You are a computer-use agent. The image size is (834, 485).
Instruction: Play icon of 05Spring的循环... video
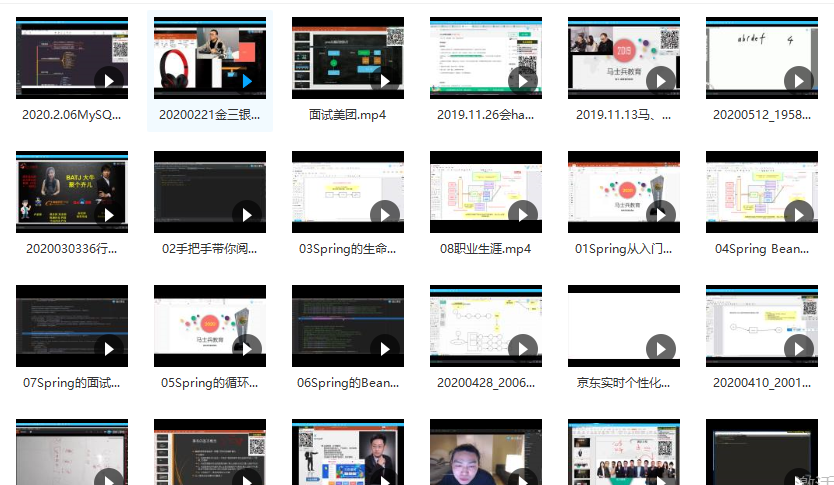point(247,349)
